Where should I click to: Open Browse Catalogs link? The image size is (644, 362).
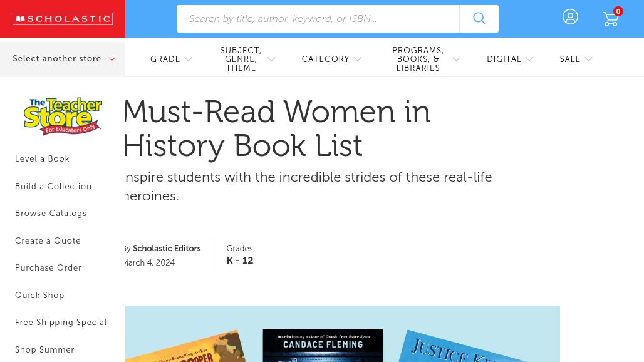pyautogui.click(x=51, y=214)
